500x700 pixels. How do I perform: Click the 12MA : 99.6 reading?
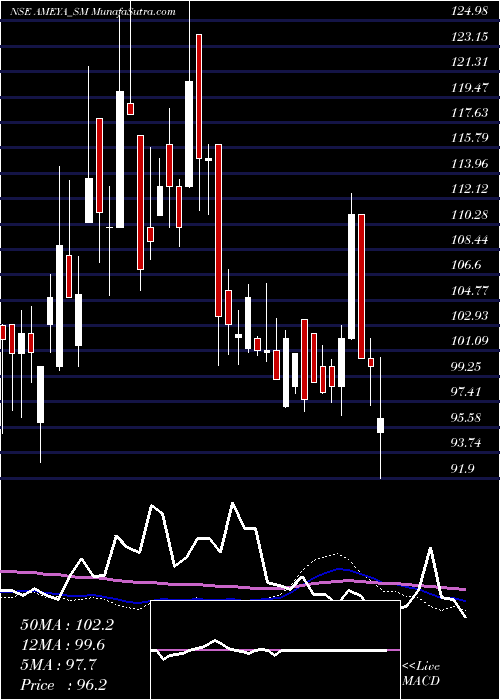[64, 645]
